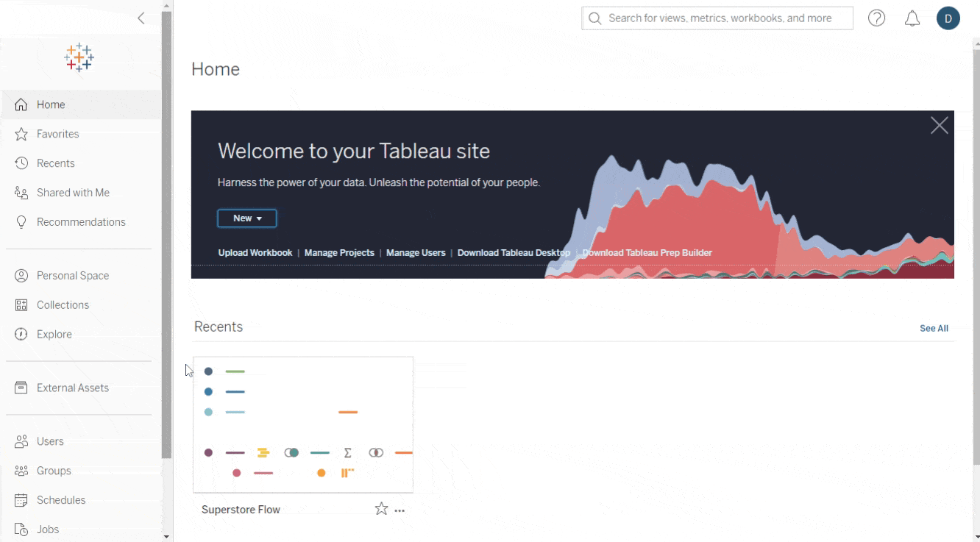Image resolution: width=980 pixels, height=542 pixels.
Task: Click the Explore compass icon
Action: (21, 335)
